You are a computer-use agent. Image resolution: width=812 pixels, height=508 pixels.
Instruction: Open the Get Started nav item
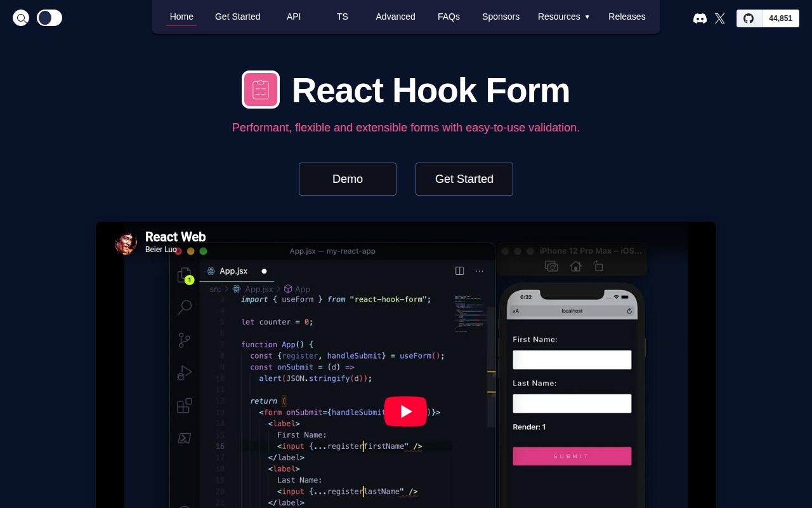point(238,17)
